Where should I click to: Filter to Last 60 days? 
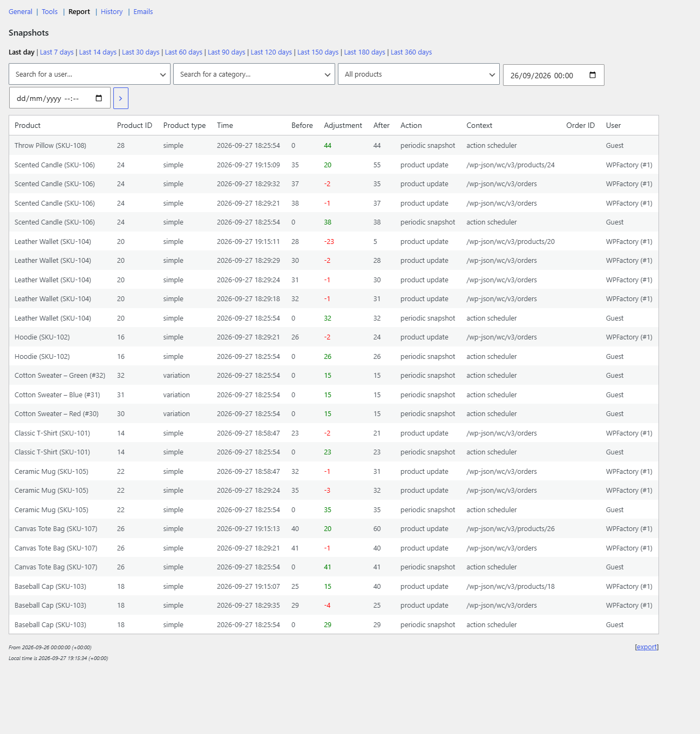pyautogui.click(x=184, y=52)
